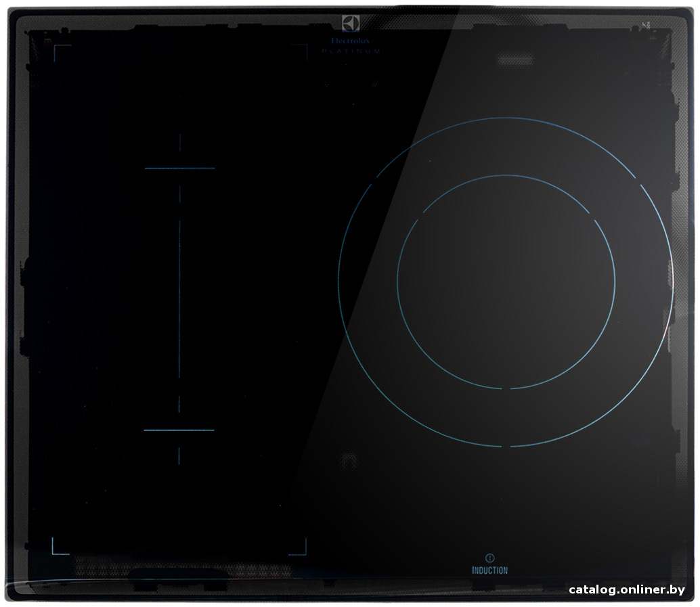Viewport: 700px width, 607px height.
Task: Click the Electrolux brand name text
Action: pos(351,41)
